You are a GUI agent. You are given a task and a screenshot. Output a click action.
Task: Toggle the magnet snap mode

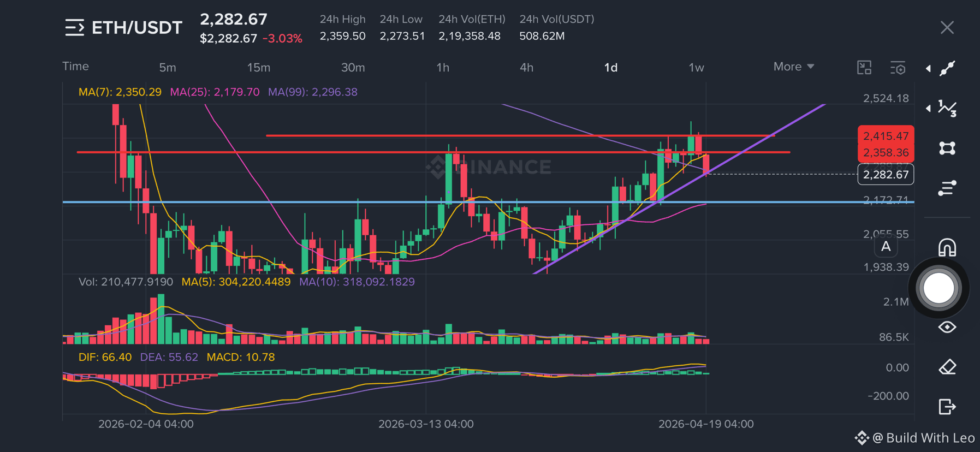click(947, 247)
